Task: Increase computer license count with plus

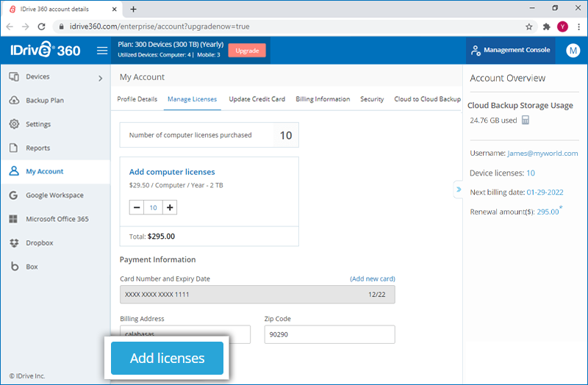Action: (x=171, y=208)
